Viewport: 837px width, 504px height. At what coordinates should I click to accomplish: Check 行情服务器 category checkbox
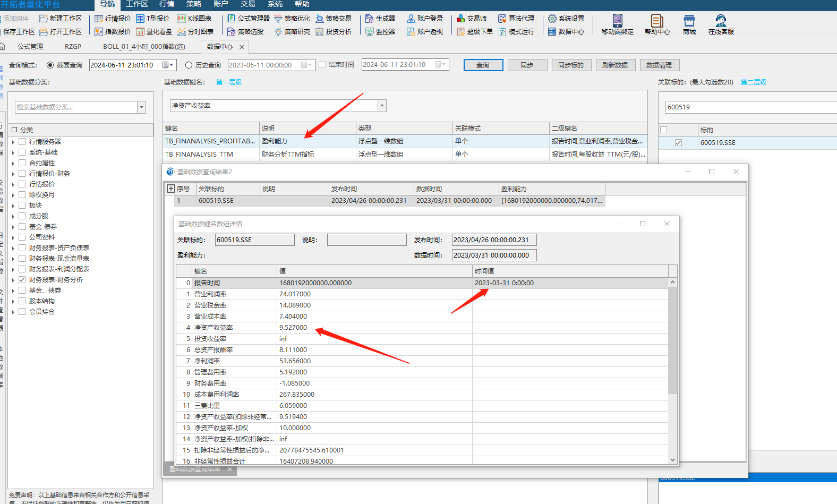22,141
